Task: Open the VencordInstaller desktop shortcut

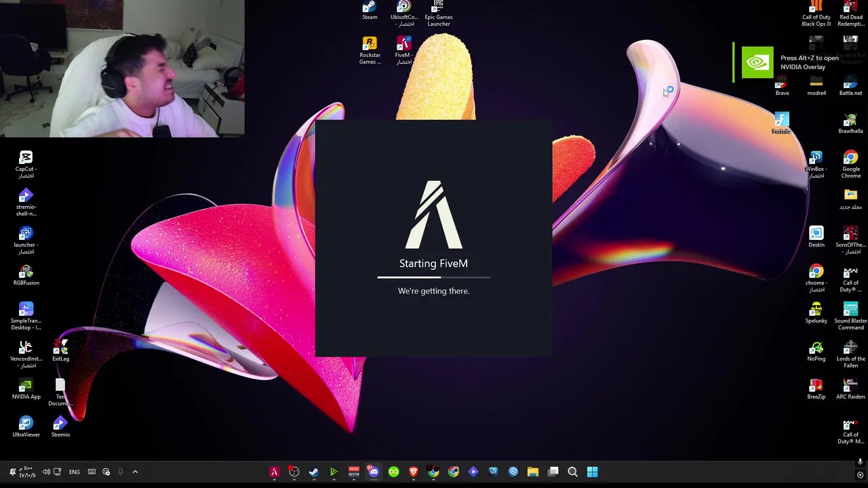Action: [x=26, y=354]
